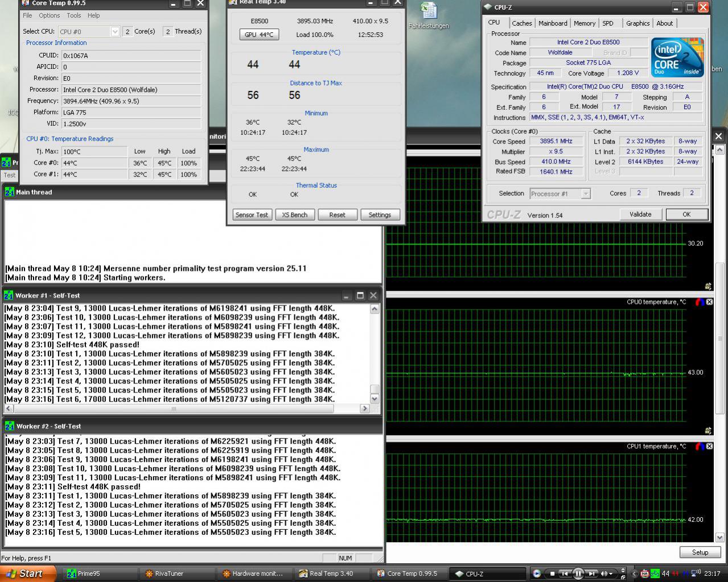Switch to the Mainboard tab in CPU-Z
Screen dimensions: 728x582
[x=553, y=23]
